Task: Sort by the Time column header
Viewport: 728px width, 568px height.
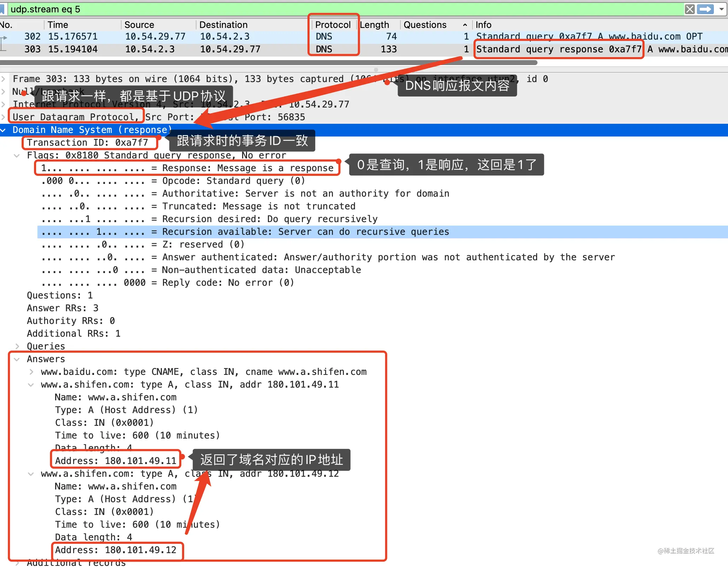Action: tap(58, 25)
